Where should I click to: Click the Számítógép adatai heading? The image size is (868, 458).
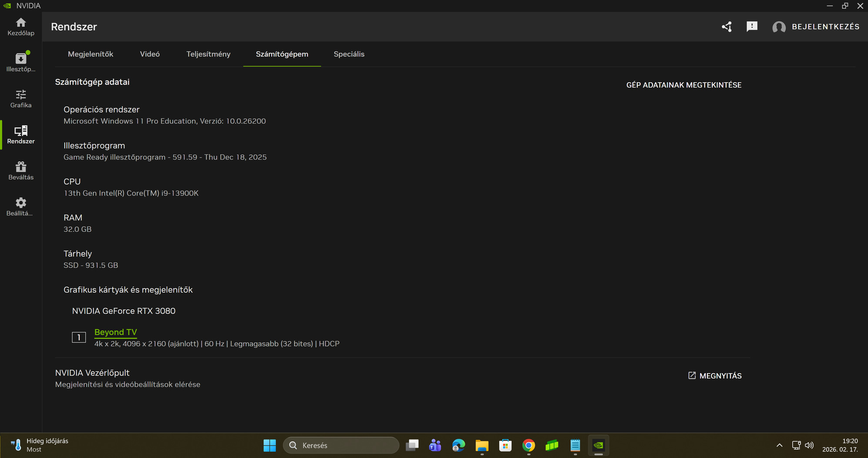[92, 82]
